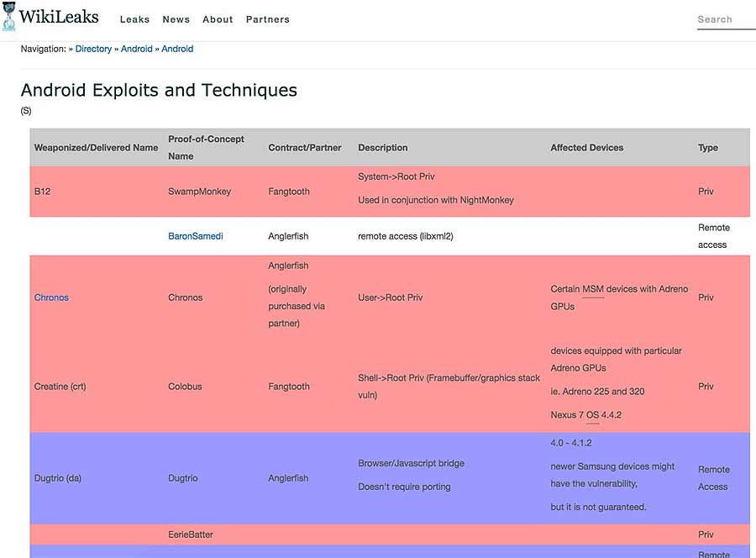This screenshot has width=756, height=558.
Task: Follow the Directory breadcrumb link
Action: pos(93,49)
